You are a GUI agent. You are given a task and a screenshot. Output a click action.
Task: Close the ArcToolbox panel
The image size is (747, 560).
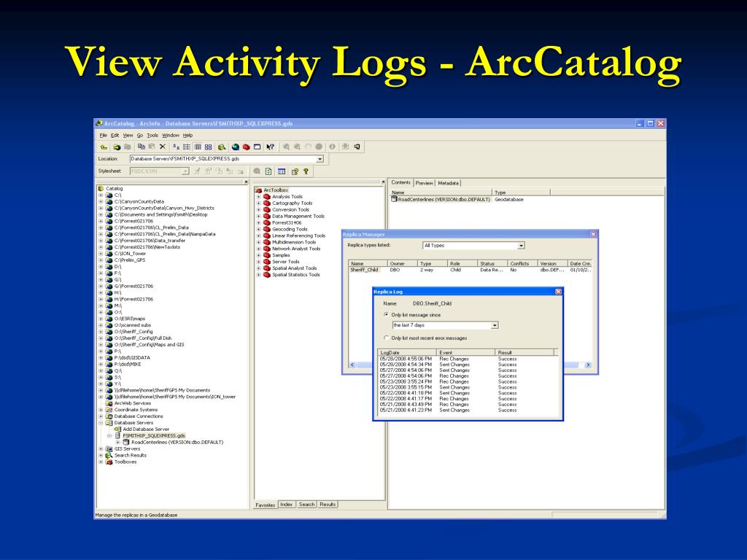click(x=383, y=182)
